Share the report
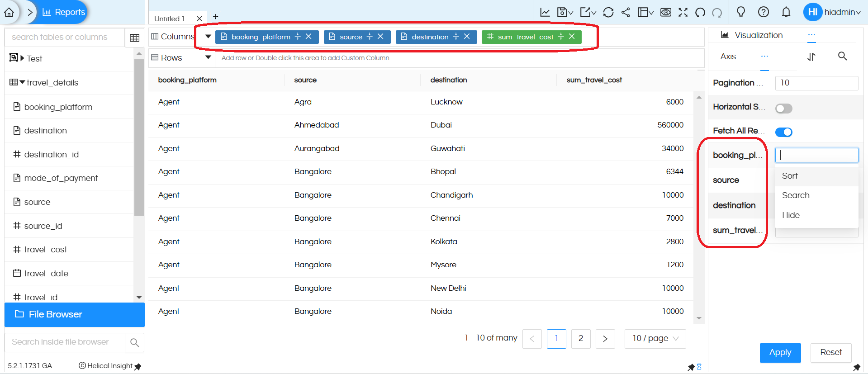 [x=626, y=12]
